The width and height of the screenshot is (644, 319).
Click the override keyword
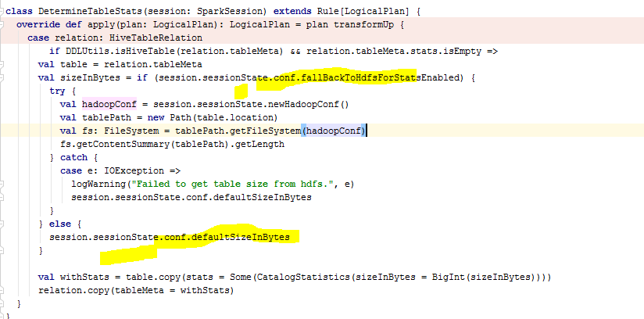tap(38, 25)
